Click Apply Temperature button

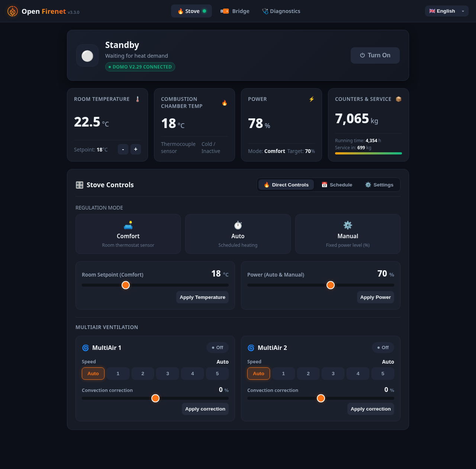pyautogui.click(x=202, y=297)
